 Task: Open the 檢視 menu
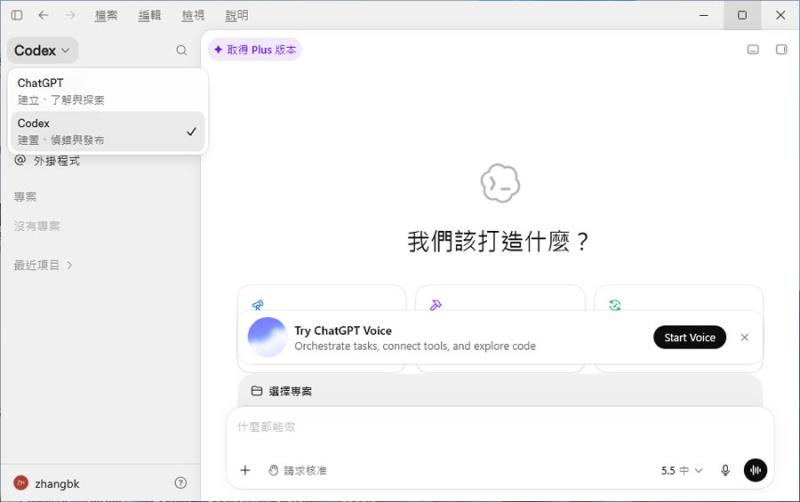tap(193, 16)
